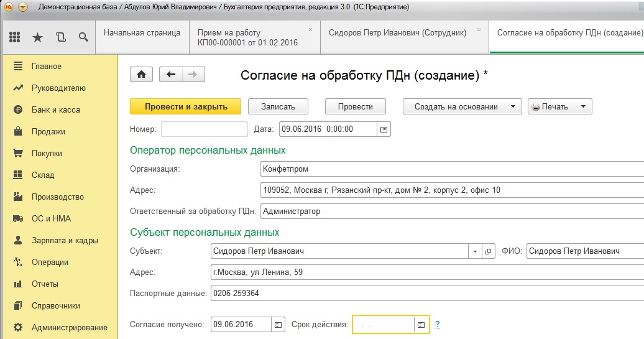Open calendar picker for Дата field
The image size is (644, 339).
point(384,129)
